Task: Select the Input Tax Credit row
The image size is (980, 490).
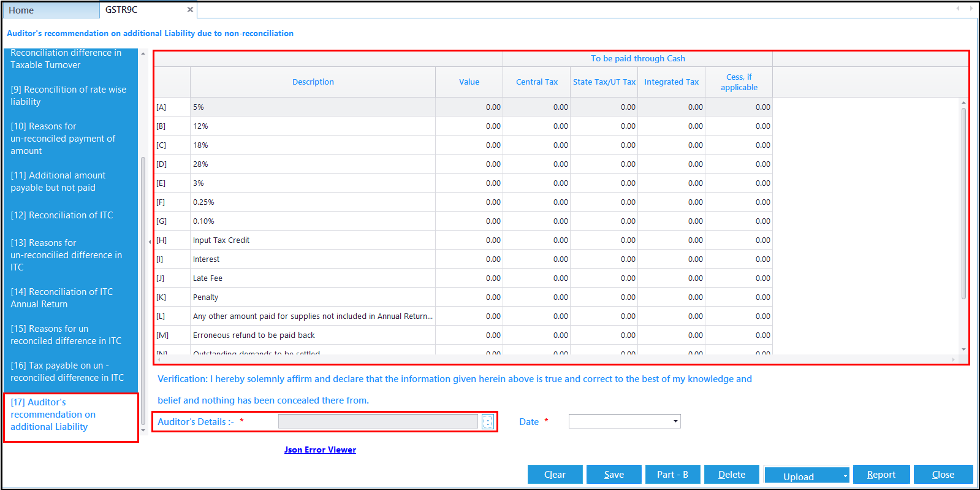Action: pos(313,240)
